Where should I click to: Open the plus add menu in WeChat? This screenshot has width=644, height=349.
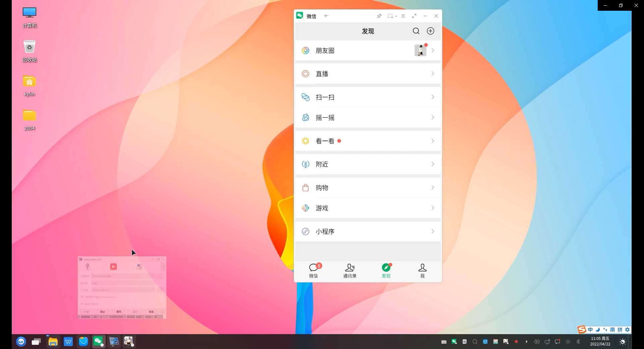point(430,31)
